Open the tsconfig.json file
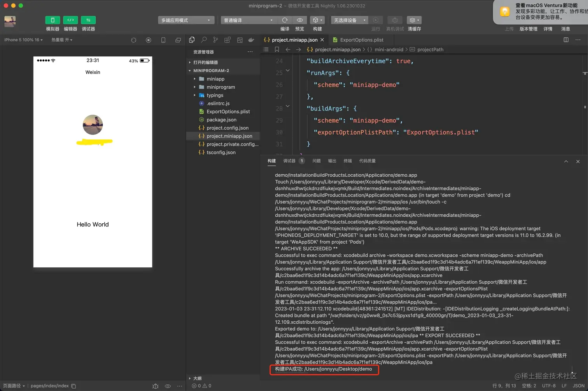The width and height of the screenshot is (588, 391). [x=223, y=153]
